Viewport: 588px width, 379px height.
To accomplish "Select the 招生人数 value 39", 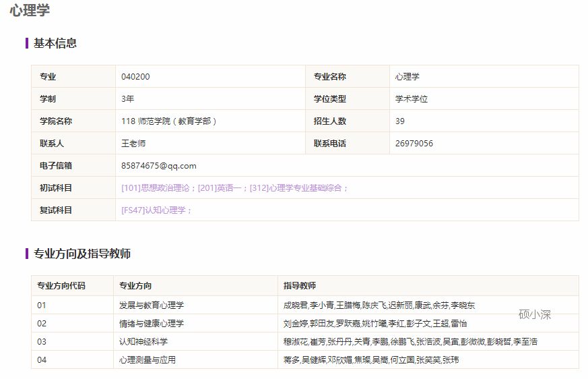I will pos(400,121).
